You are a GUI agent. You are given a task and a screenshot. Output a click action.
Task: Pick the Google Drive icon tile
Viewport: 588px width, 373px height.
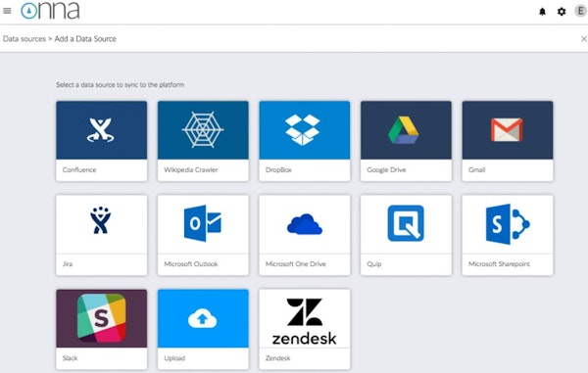[406, 141]
